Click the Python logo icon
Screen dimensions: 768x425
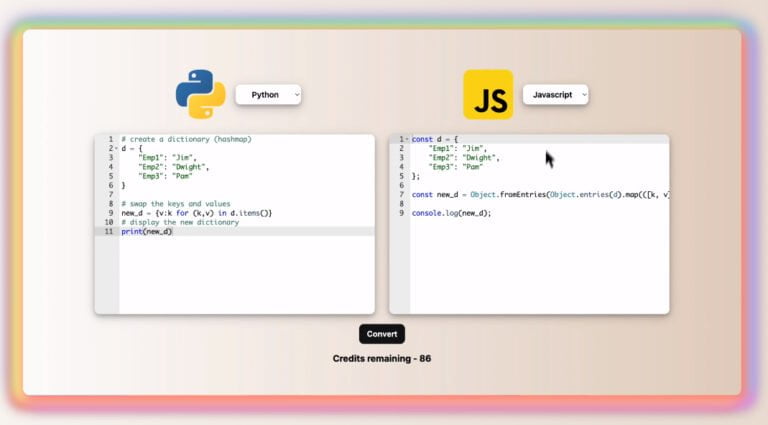[201, 94]
